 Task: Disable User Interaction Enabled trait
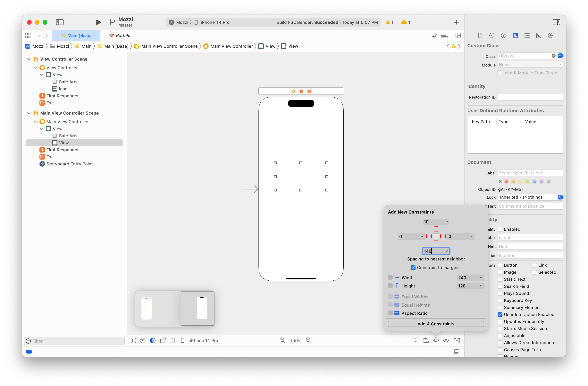[x=500, y=314]
